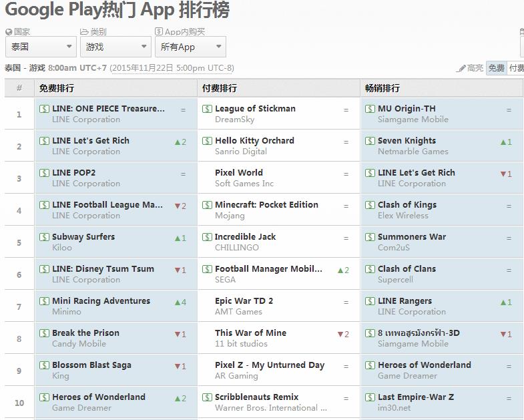
Task: Select the 免费 highlight toggle
Action: click(496, 68)
